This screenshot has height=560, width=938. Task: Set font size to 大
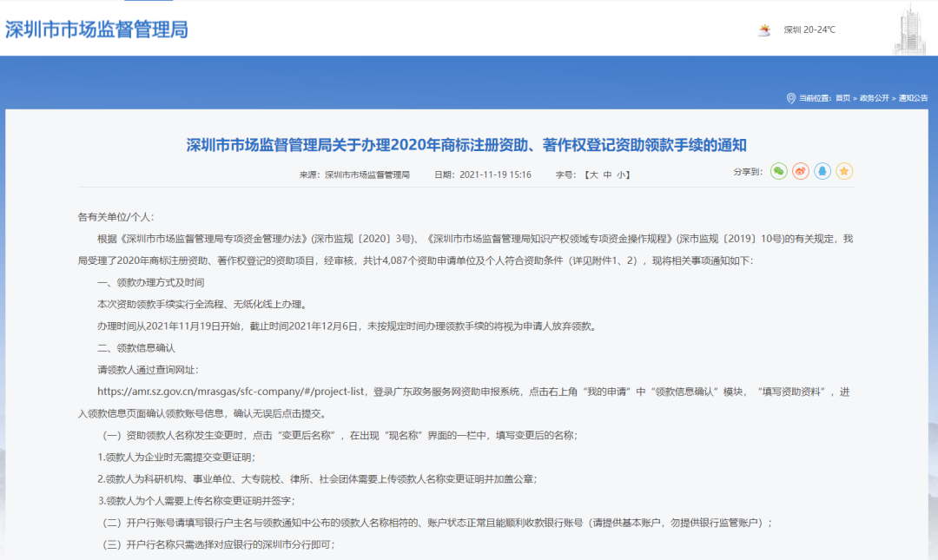click(x=593, y=175)
